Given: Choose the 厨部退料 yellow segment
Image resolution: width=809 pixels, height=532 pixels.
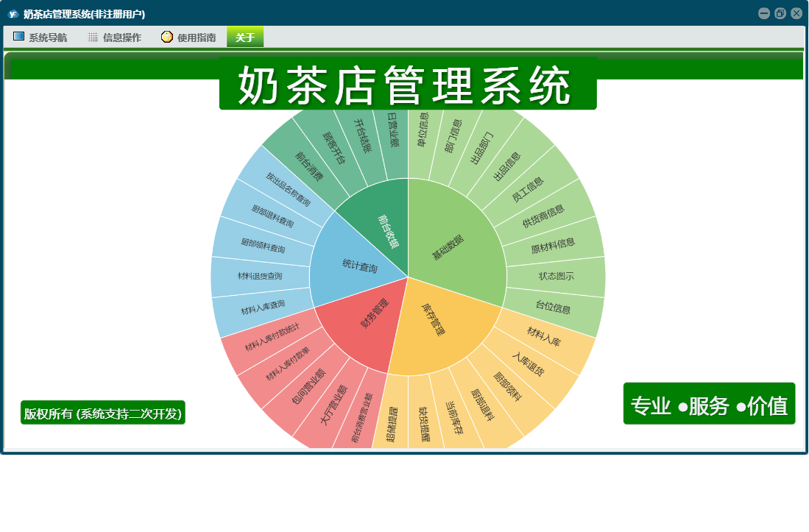Looking at the screenshot, I should tap(482, 405).
